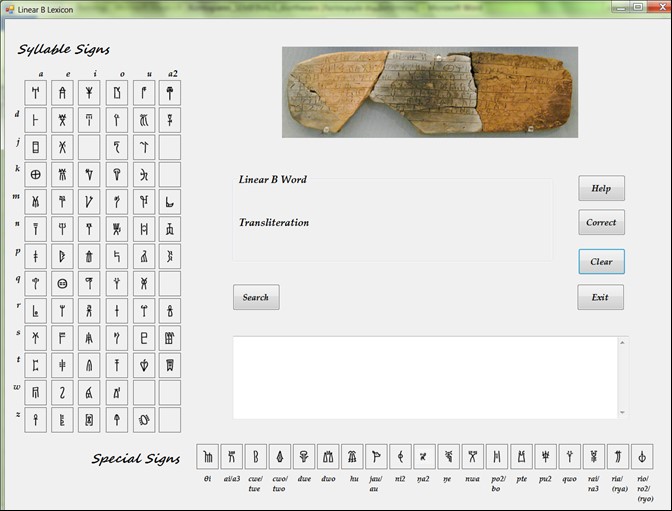
Task: Click the Correct button
Action: click(x=601, y=222)
